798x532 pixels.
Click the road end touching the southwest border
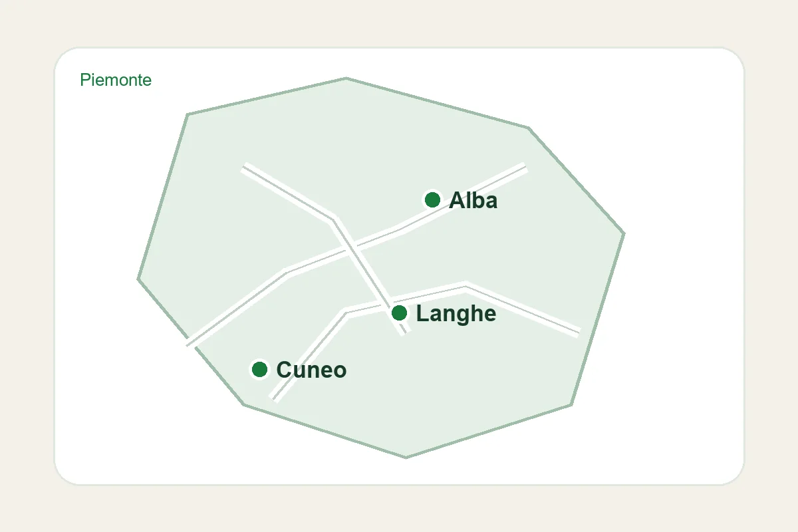point(188,344)
